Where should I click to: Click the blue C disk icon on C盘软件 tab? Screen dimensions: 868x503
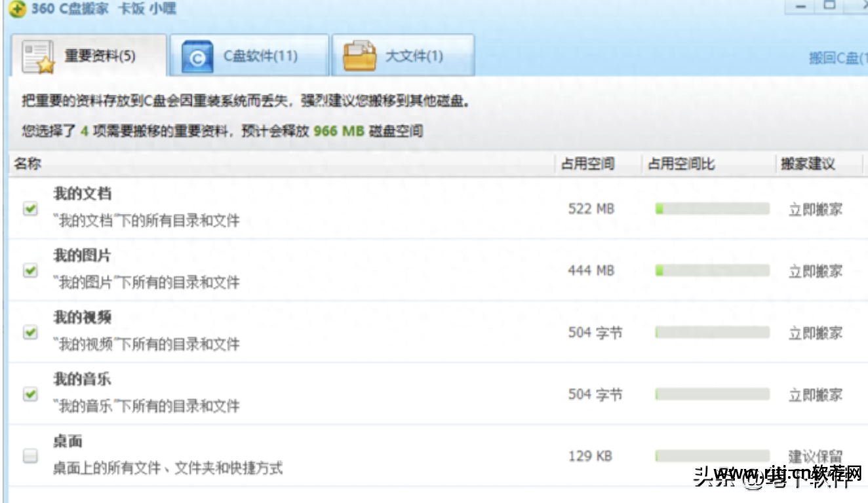point(197,57)
